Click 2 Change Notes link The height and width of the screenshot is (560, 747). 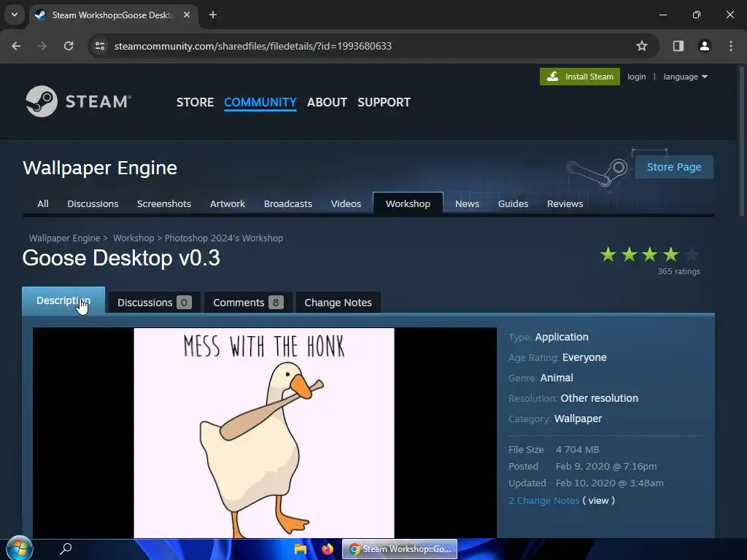pos(543,500)
